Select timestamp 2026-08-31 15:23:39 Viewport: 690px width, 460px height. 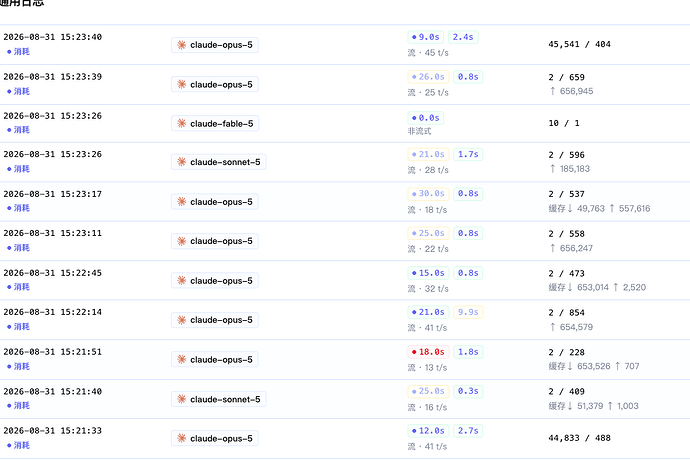53,77
